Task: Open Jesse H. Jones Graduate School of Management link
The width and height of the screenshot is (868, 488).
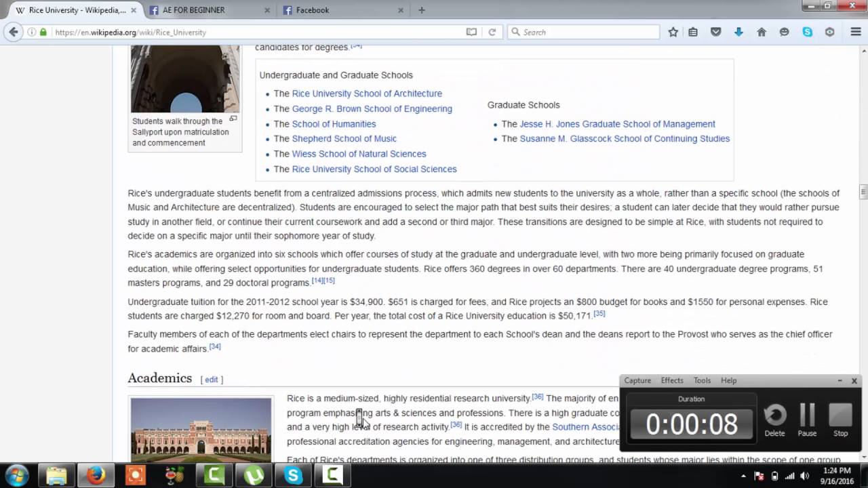Action: click(x=617, y=124)
